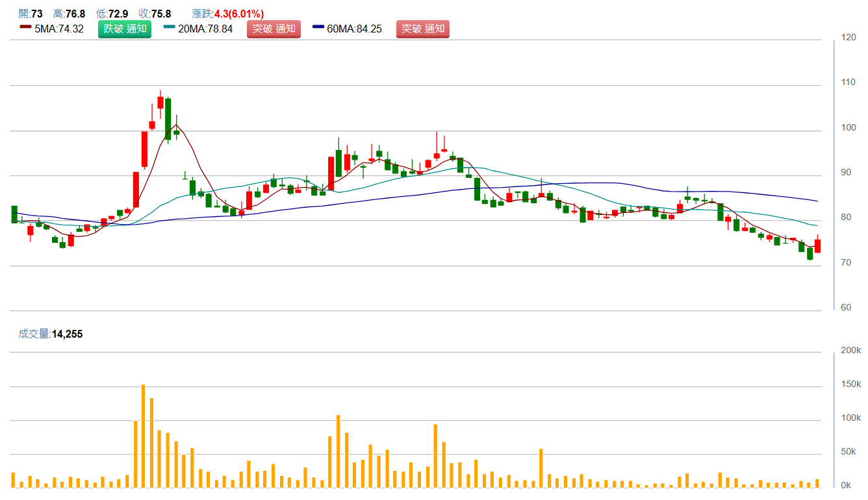868x500 pixels.
Task: Click the 收 75.8 closing price
Action: tap(155, 14)
